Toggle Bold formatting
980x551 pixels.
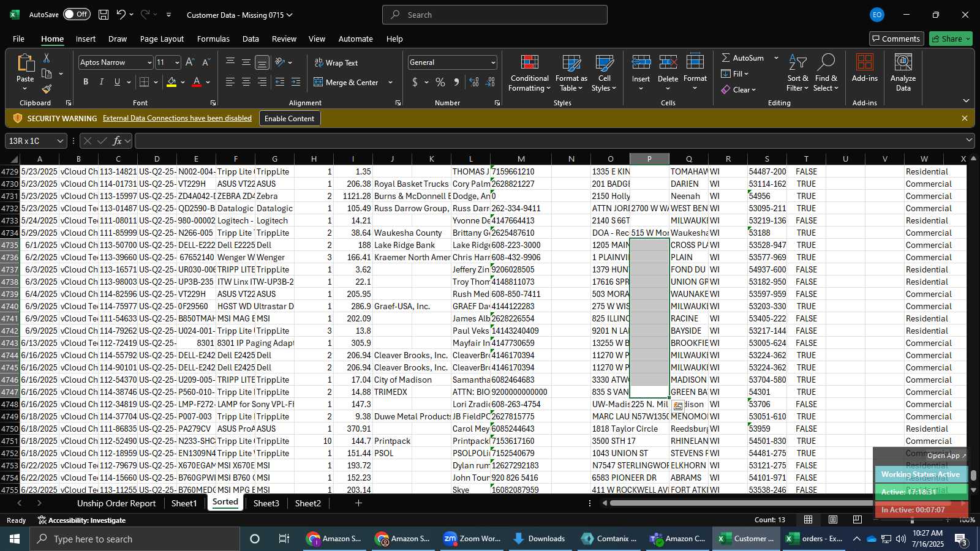pos(86,82)
